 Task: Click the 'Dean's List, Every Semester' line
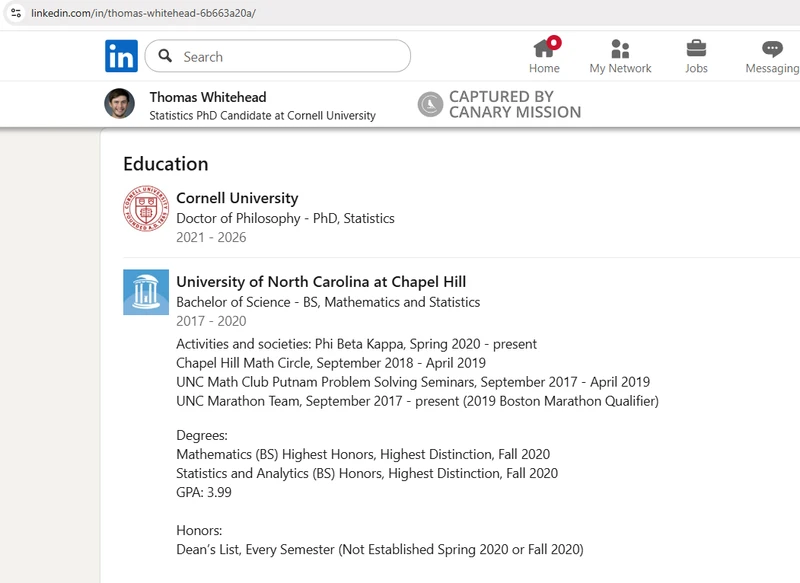(x=380, y=549)
